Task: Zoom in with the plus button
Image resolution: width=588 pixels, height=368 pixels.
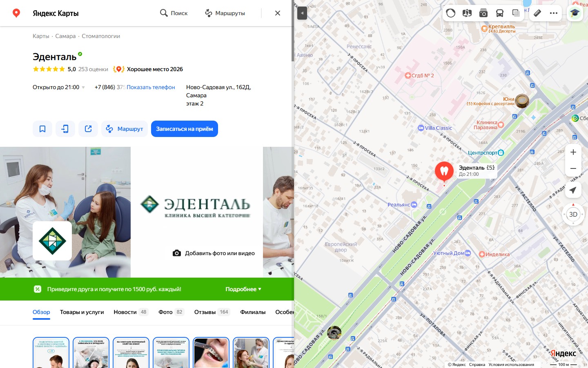Action: [573, 152]
